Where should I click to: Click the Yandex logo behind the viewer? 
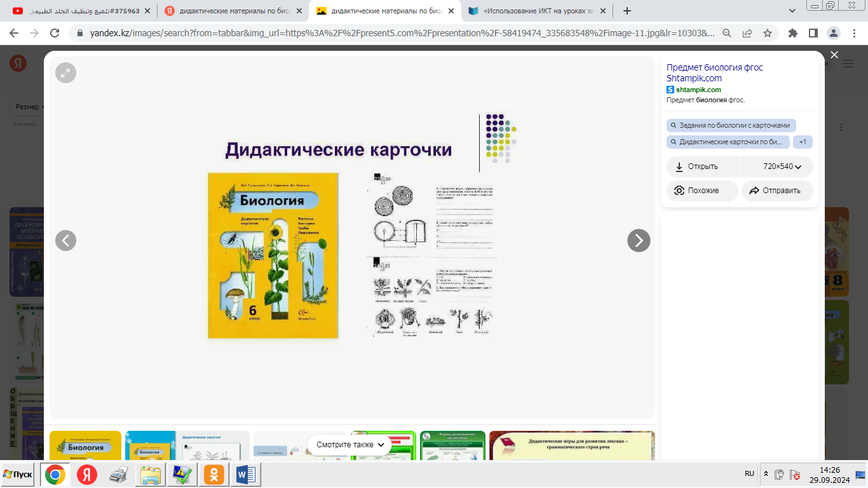(x=18, y=63)
